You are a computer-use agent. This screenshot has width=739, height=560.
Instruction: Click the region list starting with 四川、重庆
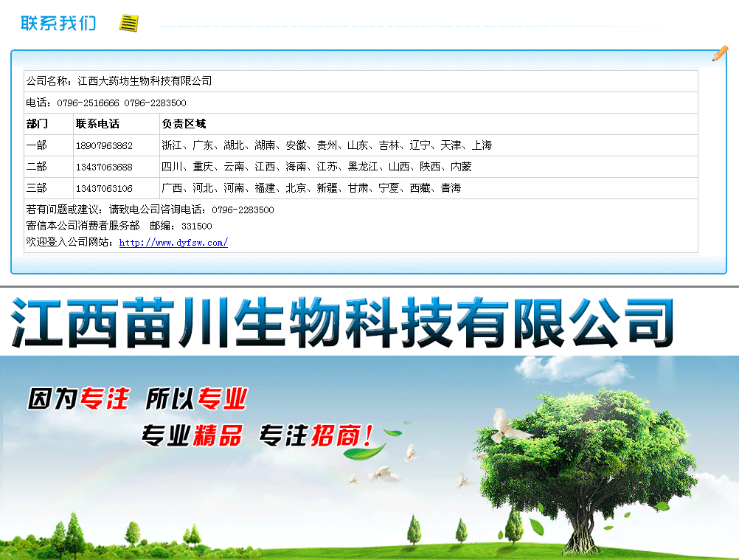(x=316, y=167)
